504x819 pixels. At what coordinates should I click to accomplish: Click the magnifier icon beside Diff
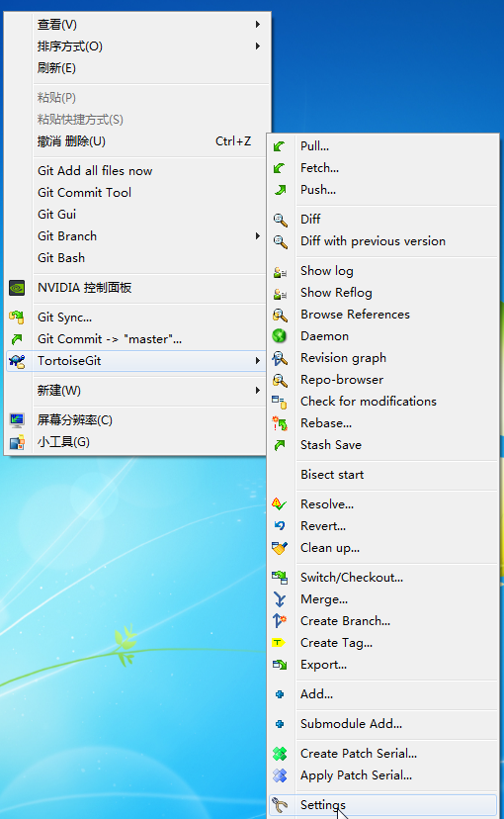tap(281, 220)
